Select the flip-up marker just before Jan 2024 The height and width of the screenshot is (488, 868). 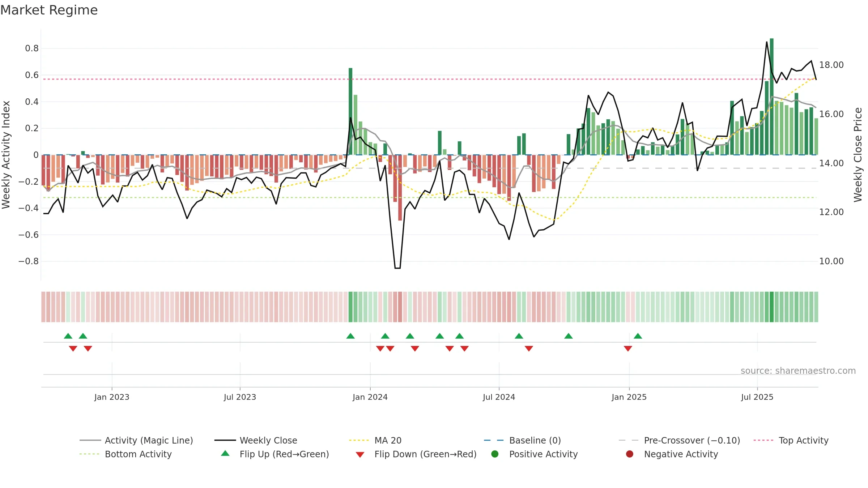click(x=350, y=336)
